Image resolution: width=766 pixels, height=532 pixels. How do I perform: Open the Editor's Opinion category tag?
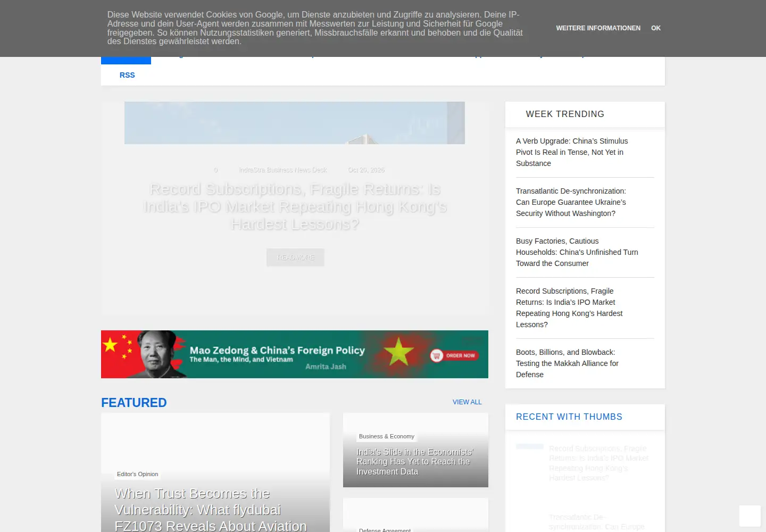[x=138, y=474]
